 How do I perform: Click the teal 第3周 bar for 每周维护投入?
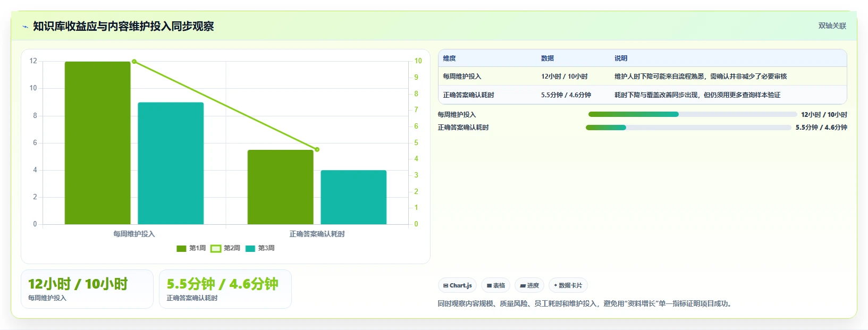click(x=171, y=163)
